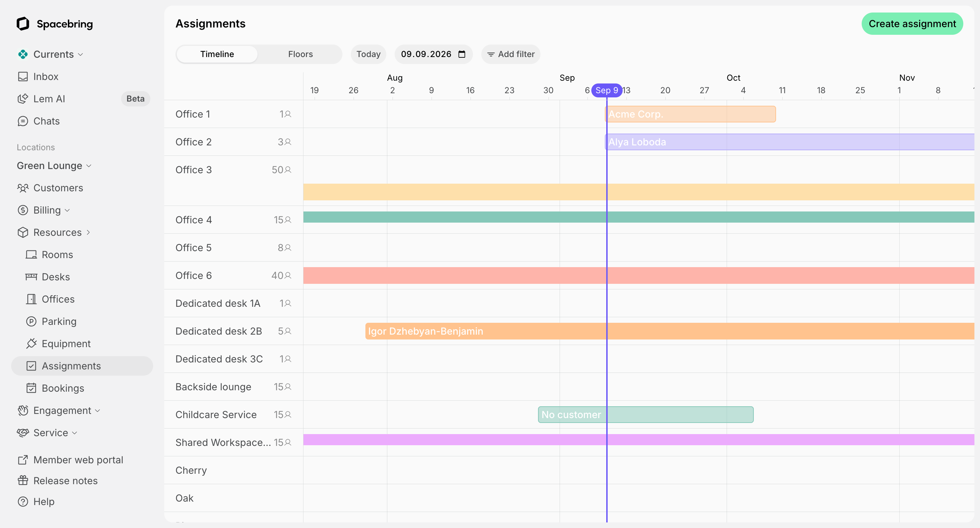Click the Release notes gift icon
The width and height of the screenshot is (980, 528).
(x=23, y=480)
